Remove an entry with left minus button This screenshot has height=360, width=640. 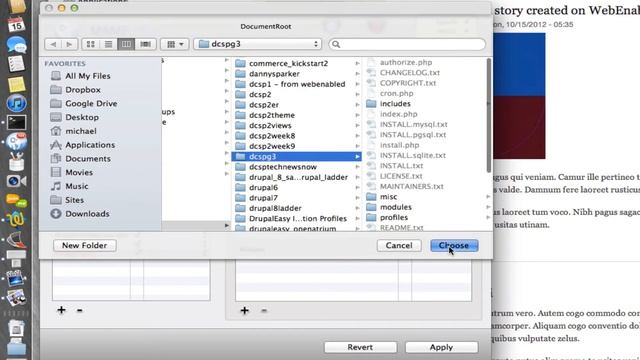80,311
